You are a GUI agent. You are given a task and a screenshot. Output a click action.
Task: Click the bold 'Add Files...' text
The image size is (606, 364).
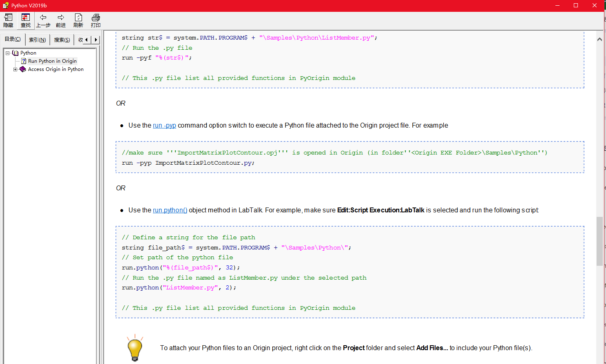click(432, 348)
